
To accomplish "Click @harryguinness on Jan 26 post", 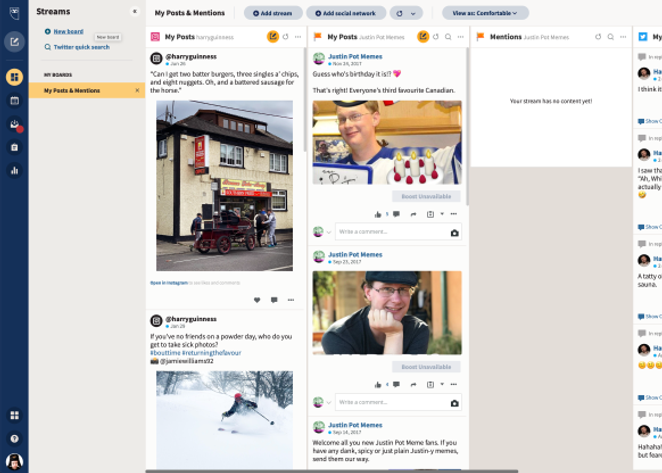I will pos(191,56).
